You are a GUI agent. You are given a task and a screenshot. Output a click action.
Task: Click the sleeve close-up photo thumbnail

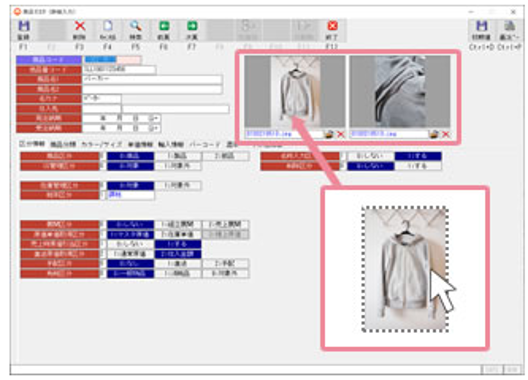tap(400, 92)
